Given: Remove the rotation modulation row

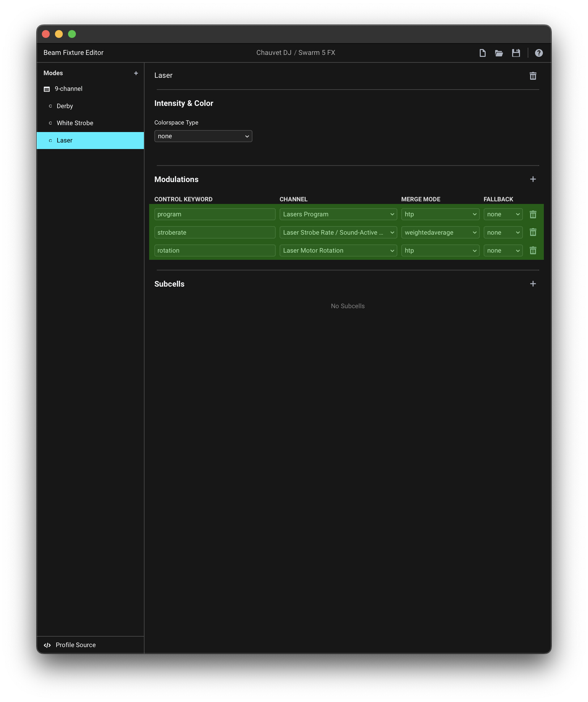Looking at the screenshot, I should (533, 250).
